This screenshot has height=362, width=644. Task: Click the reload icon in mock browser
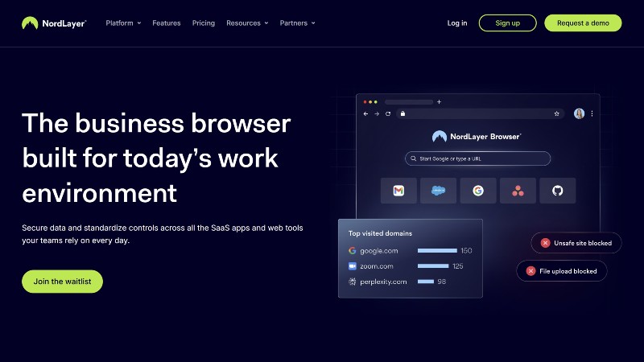(388, 113)
